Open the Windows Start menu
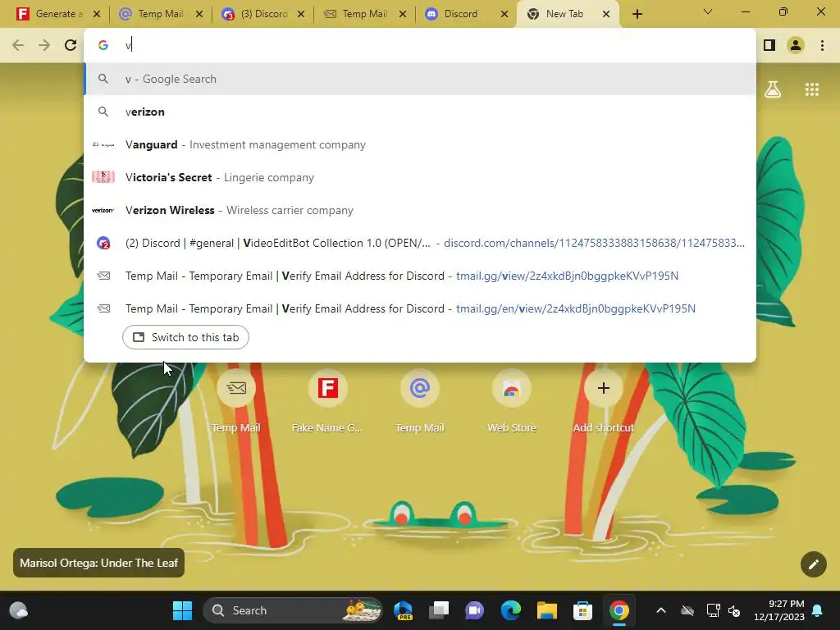 click(x=182, y=610)
